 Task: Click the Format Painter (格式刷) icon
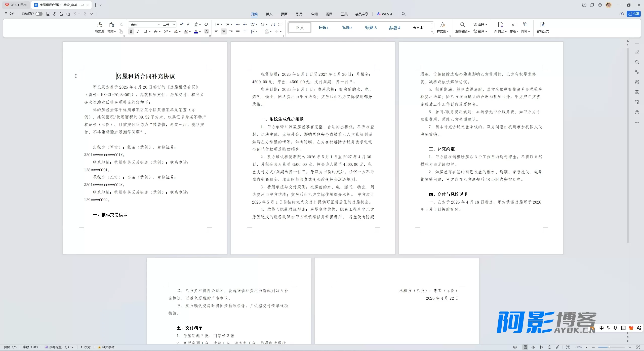point(100,25)
